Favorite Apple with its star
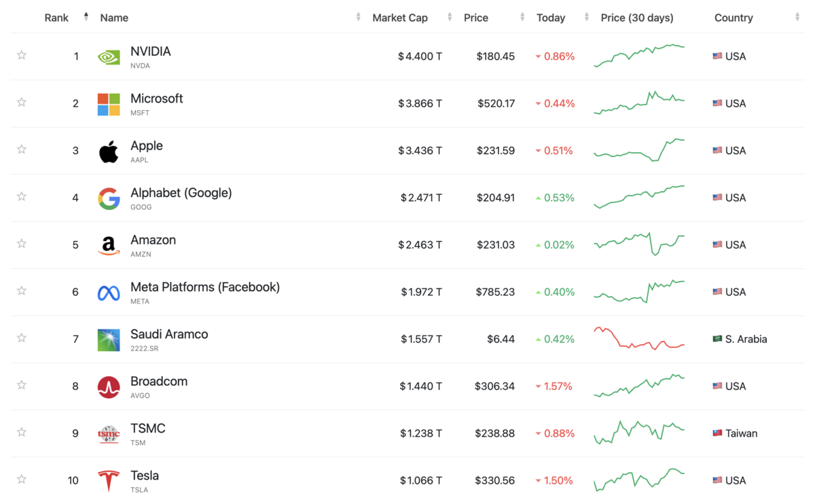815x504 pixels. pyautogui.click(x=22, y=149)
